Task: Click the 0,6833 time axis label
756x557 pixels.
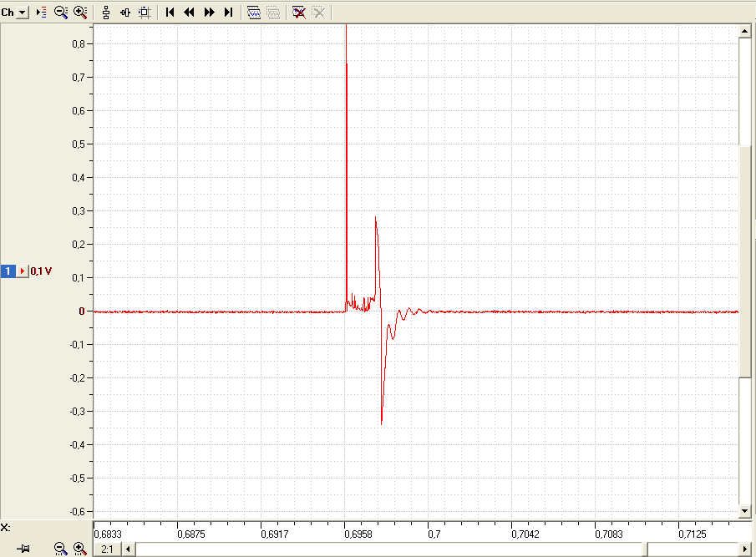Action: 108,534
